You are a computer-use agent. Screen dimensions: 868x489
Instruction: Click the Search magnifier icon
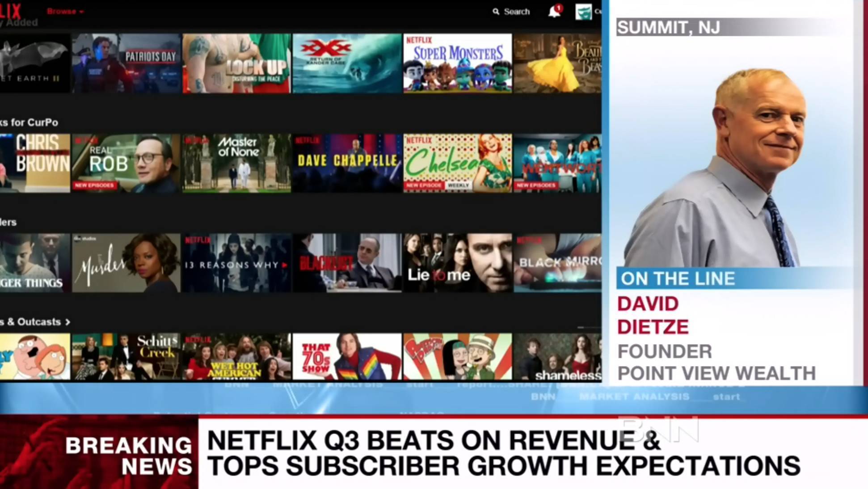[x=496, y=12]
